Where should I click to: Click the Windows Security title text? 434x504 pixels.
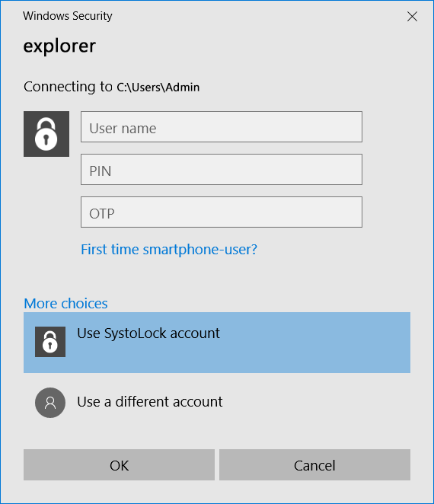[x=68, y=16]
